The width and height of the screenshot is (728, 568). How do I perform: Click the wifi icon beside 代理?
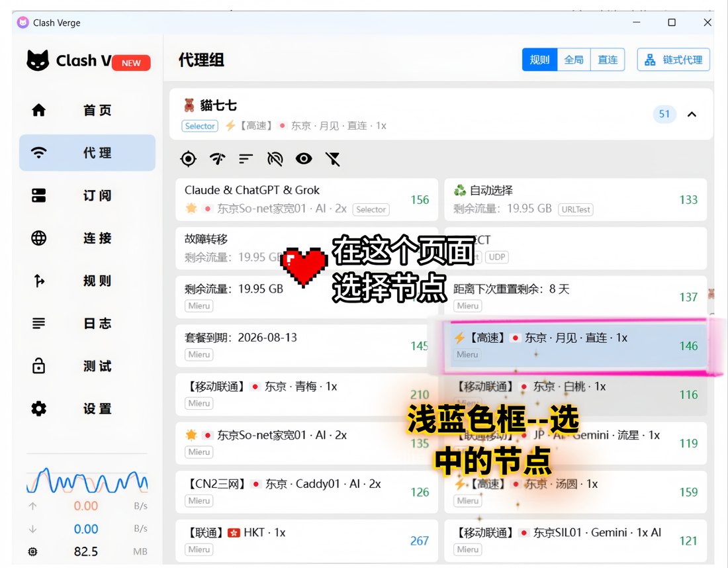click(x=38, y=153)
